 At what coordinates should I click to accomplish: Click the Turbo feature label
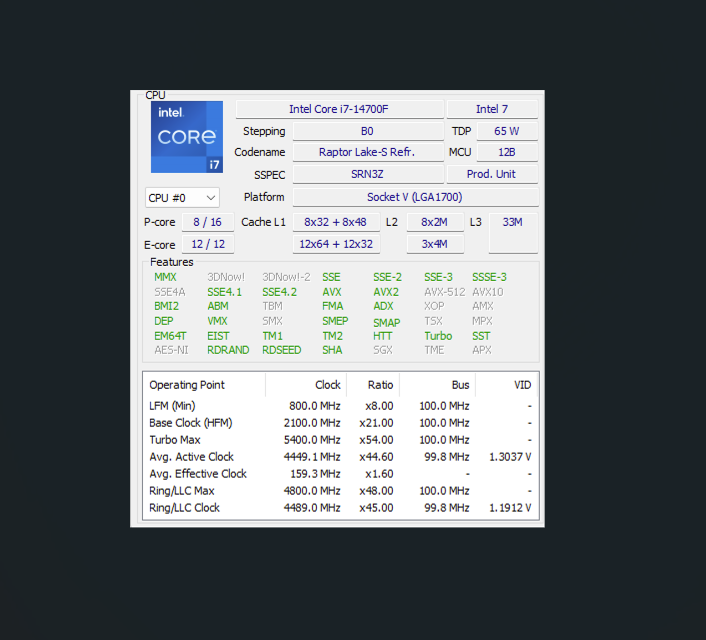pos(438,336)
